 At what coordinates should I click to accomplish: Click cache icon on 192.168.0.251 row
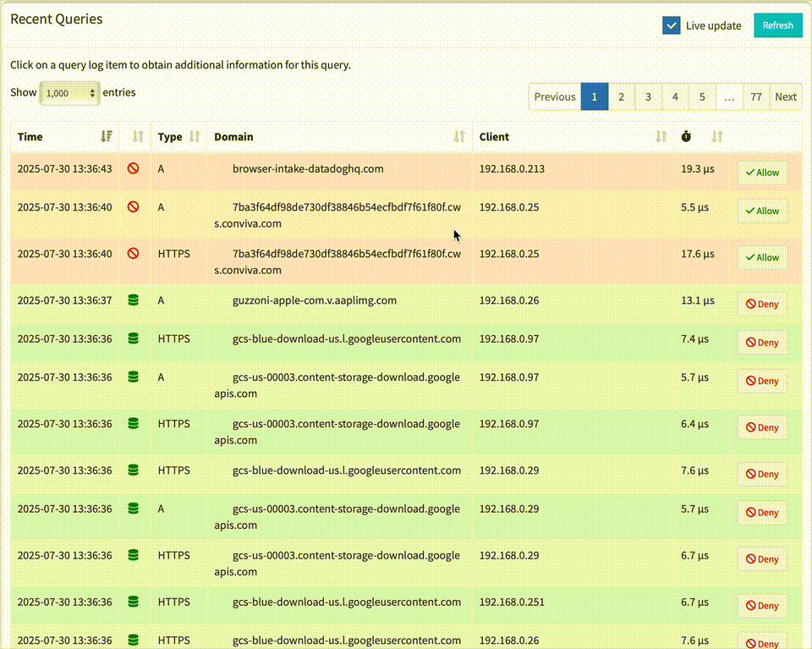[x=133, y=602]
